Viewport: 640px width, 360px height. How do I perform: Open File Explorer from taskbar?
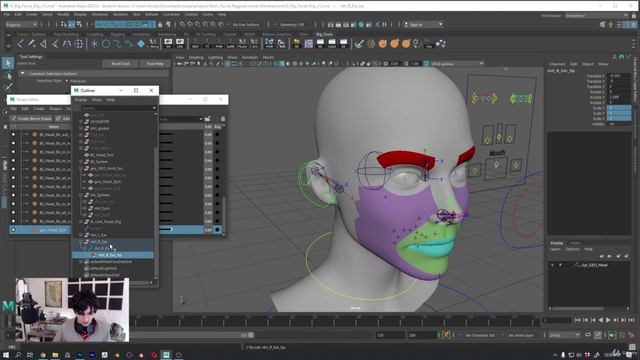pos(55,355)
